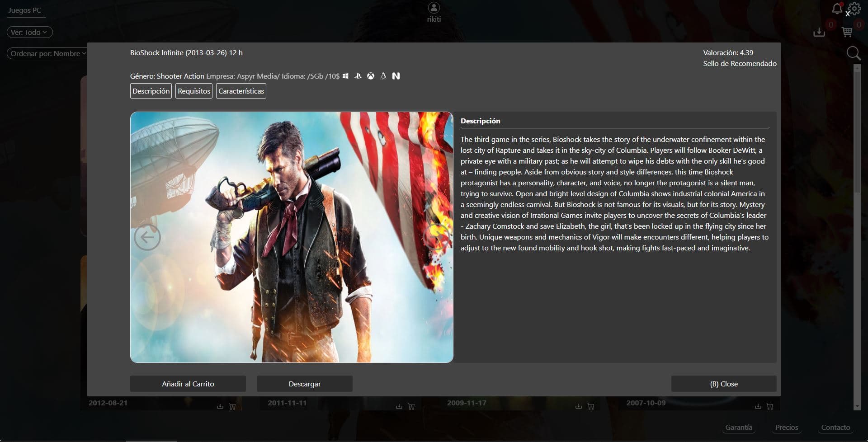
Task: Go to previous image with left arrow
Action: tap(147, 237)
